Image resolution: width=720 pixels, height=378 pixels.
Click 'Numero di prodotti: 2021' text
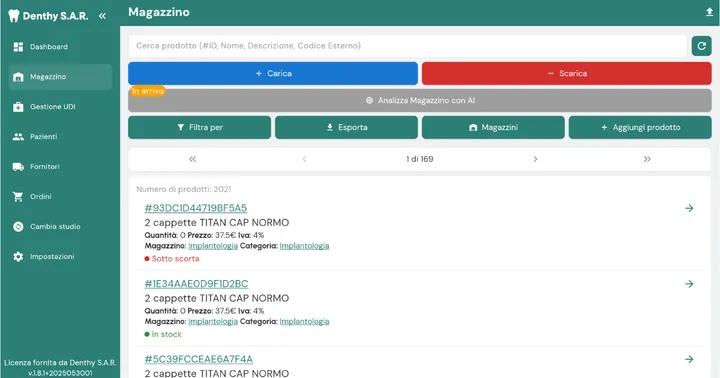click(184, 189)
